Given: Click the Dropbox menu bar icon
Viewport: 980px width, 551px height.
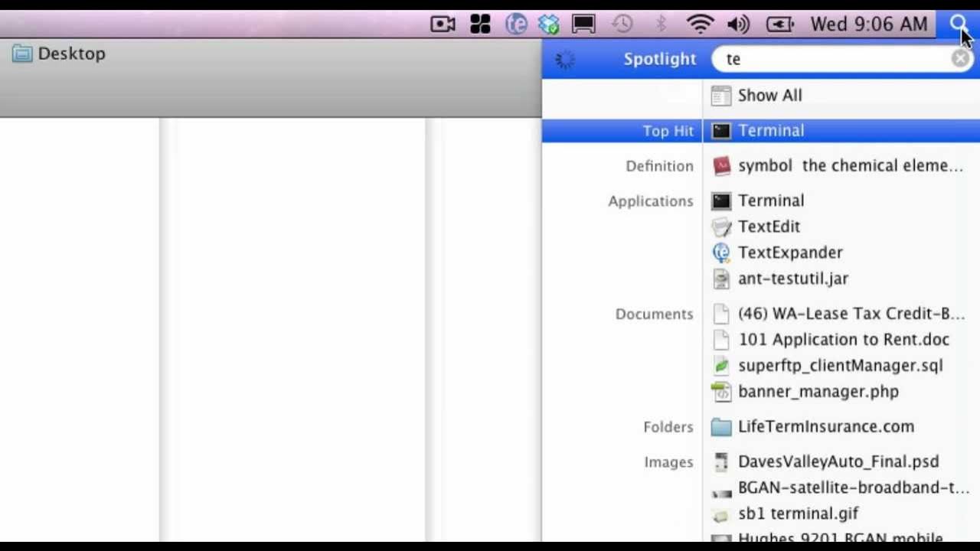Looking at the screenshot, I should tap(549, 24).
